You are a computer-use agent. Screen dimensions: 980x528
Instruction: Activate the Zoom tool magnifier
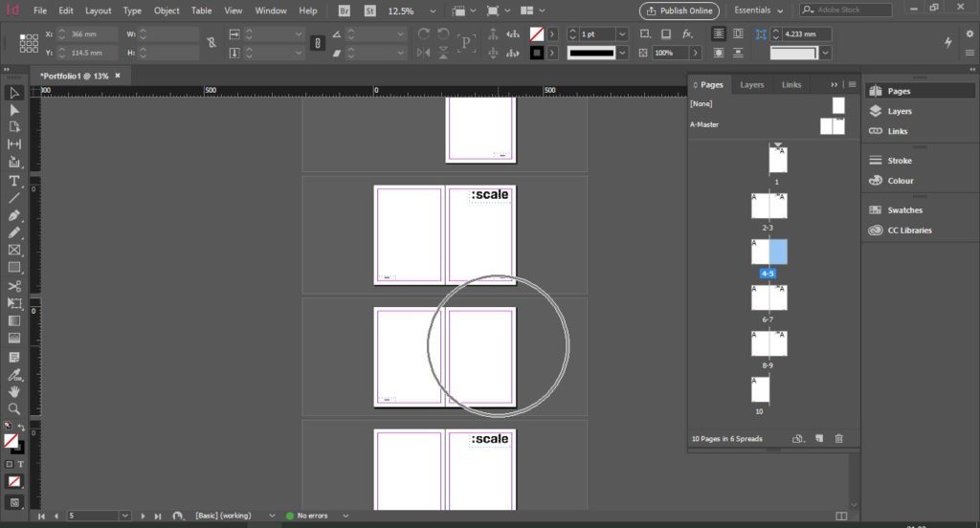pos(14,408)
